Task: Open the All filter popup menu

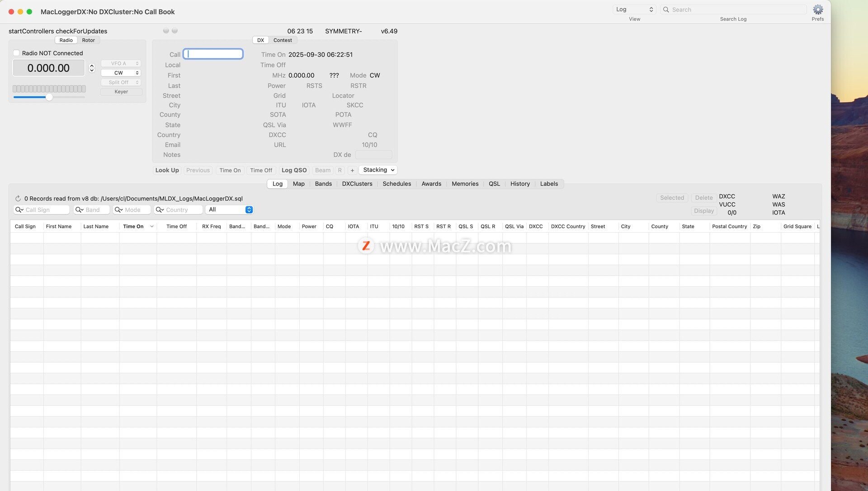Action: pyautogui.click(x=230, y=210)
